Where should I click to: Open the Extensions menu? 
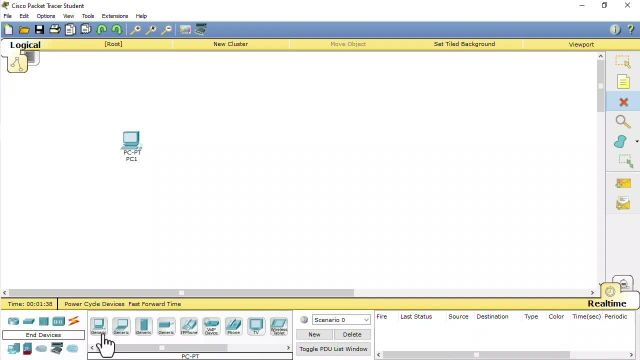tap(115, 16)
